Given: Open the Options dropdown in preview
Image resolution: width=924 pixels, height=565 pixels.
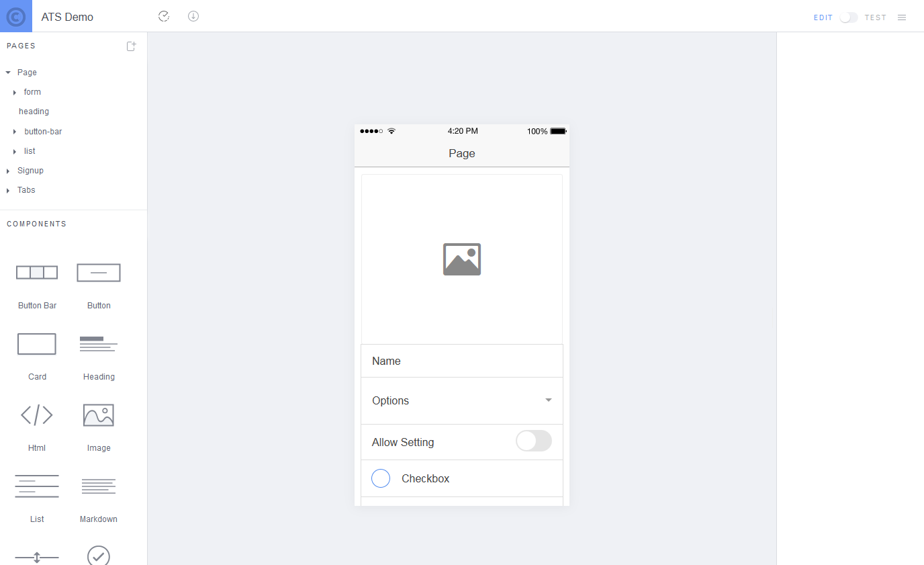Looking at the screenshot, I should [462, 400].
